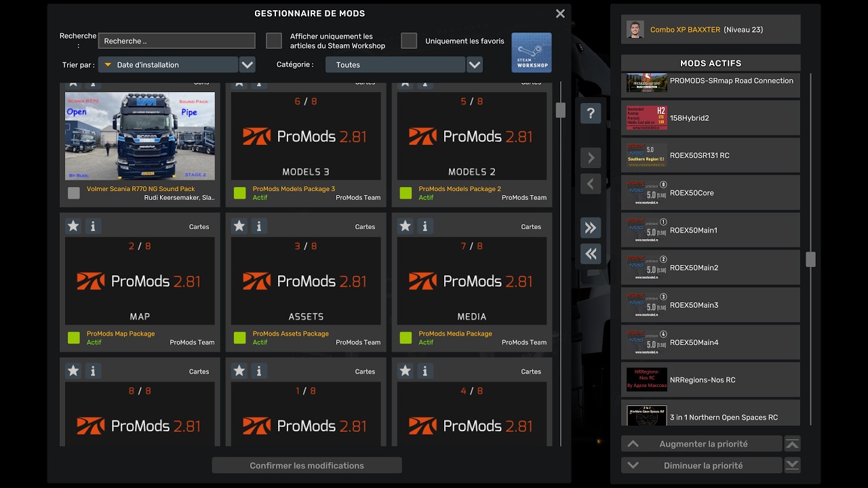Toggle ProMods Models Package 3 activation
This screenshot has height=488, width=868.
tap(239, 193)
